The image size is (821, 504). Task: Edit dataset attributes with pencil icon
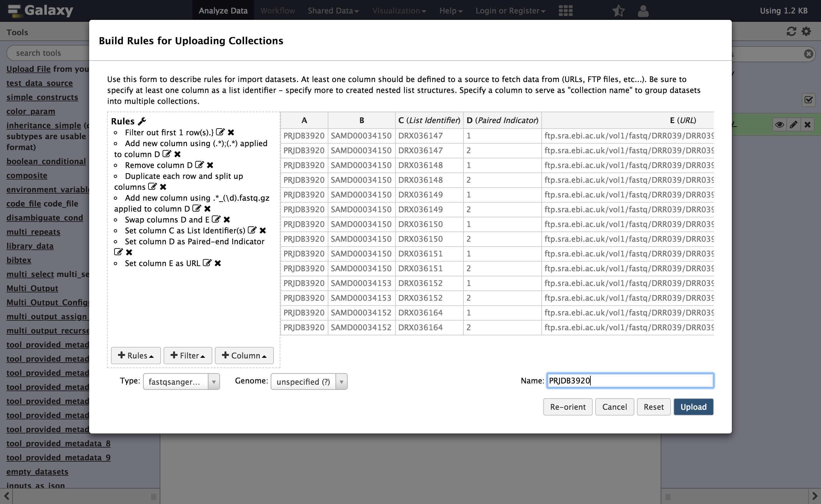tap(793, 124)
